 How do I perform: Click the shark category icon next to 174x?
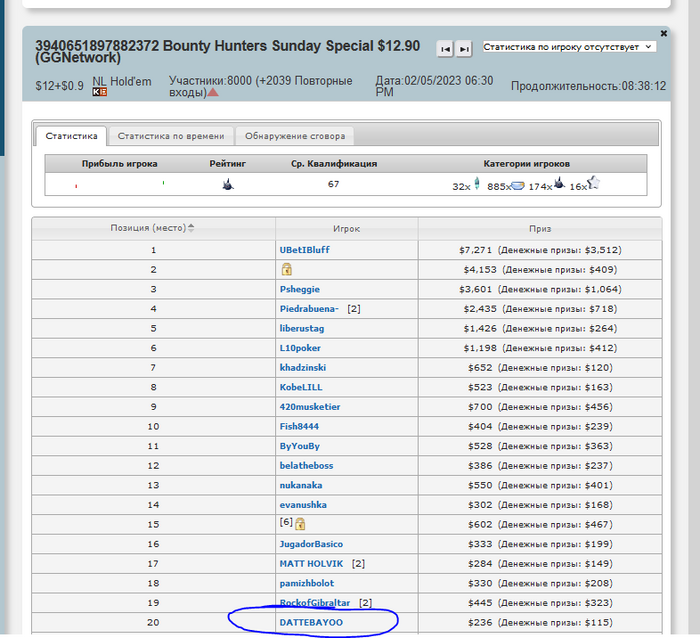coord(559,183)
